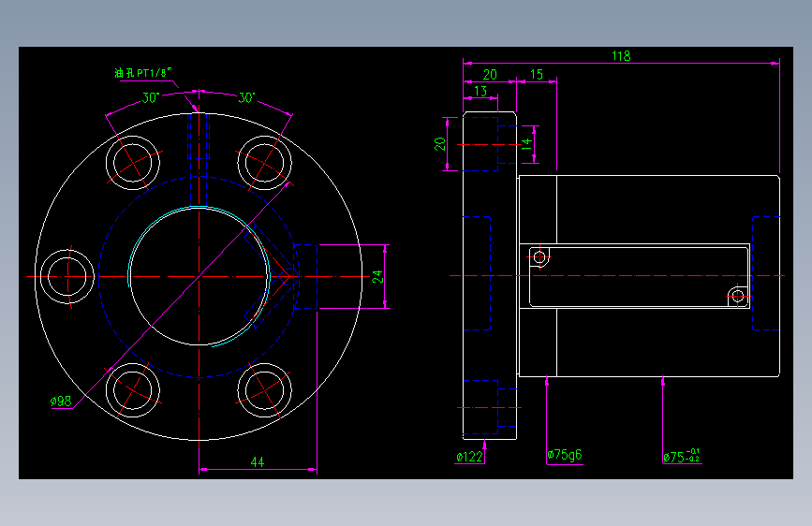
Task: Select the 30° angle text left of centerline
Action: pyautogui.click(x=151, y=97)
